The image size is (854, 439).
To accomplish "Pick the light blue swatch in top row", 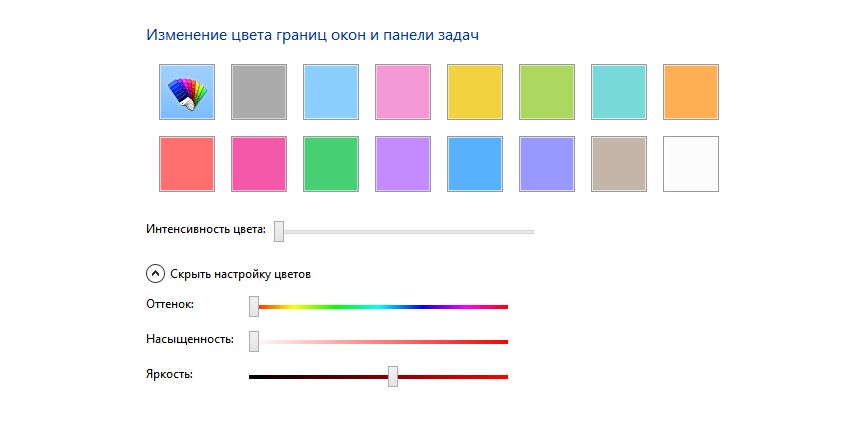I will point(331,92).
